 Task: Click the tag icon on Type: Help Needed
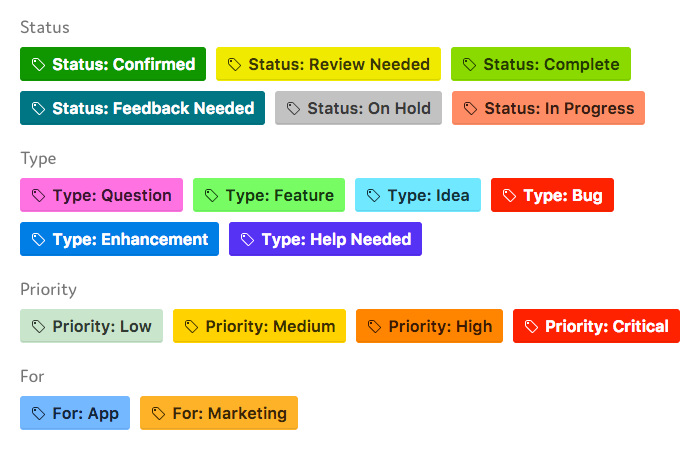[x=247, y=239]
